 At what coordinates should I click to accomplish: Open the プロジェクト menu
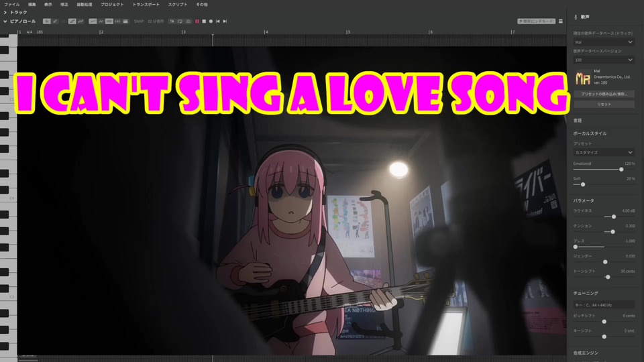[112, 5]
